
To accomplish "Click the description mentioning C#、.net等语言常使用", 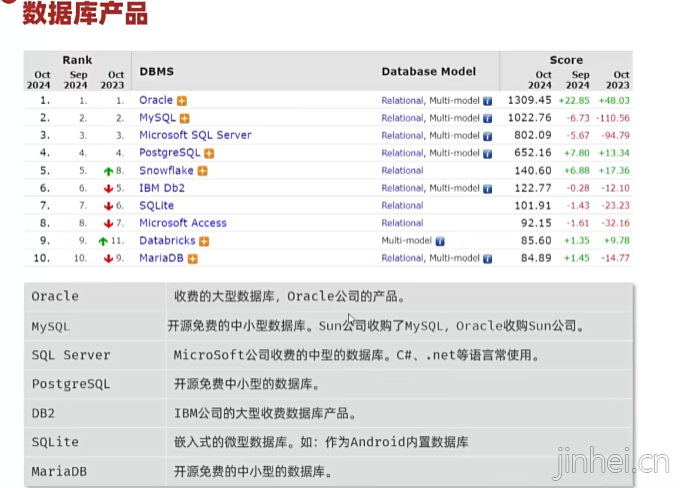I will coord(356,355).
